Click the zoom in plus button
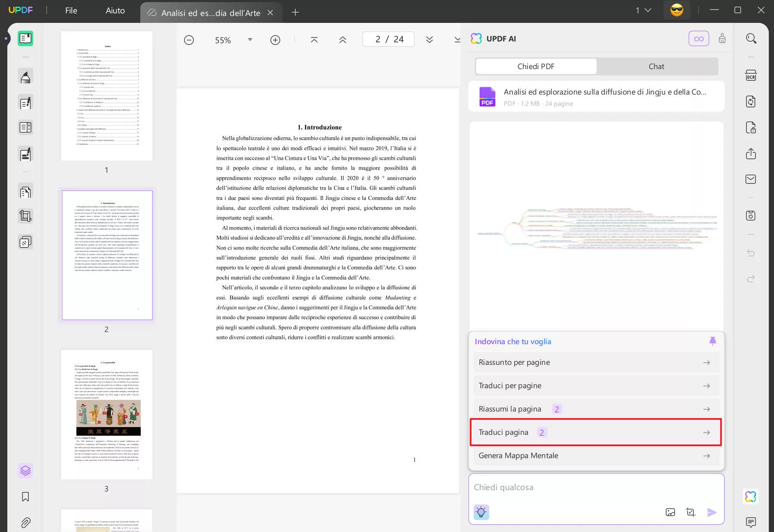 275,40
